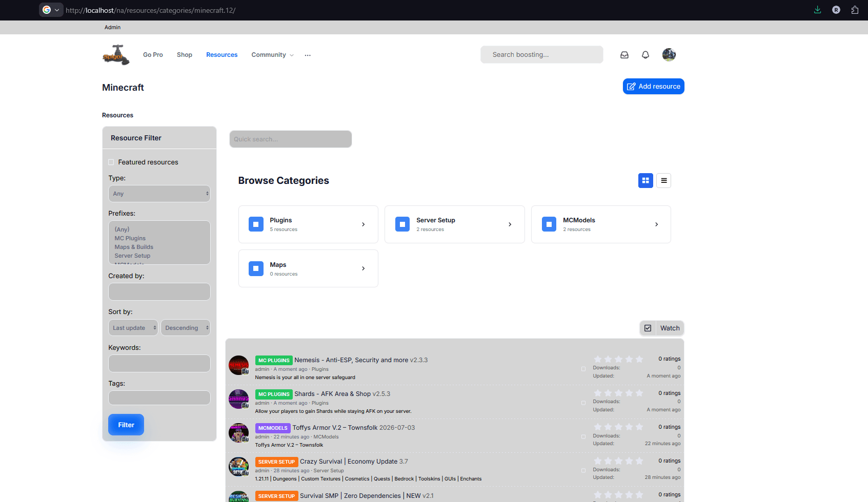Select the checkbox for Shards resource row
The height and width of the screenshot is (502, 868).
(583, 403)
